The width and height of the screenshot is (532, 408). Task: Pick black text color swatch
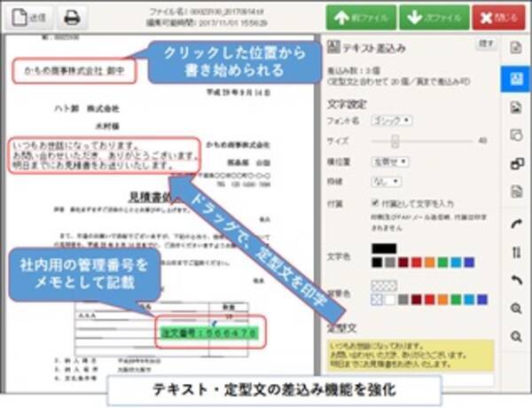click(377, 263)
